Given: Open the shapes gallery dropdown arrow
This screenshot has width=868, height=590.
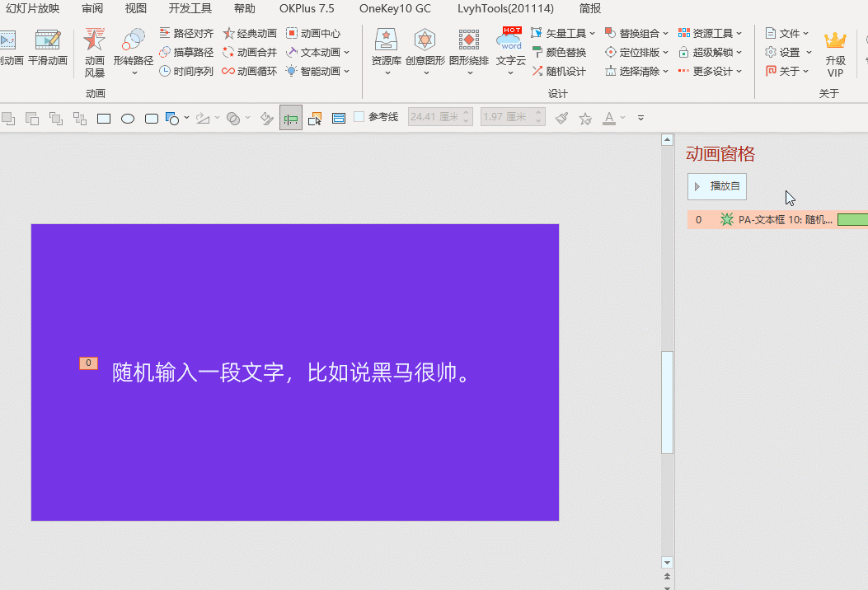Looking at the screenshot, I should (x=186, y=118).
